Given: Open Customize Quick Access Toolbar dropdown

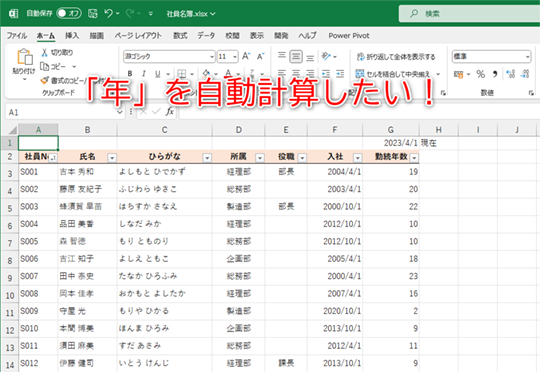Looking at the screenshot, I should [x=150, y=14].
